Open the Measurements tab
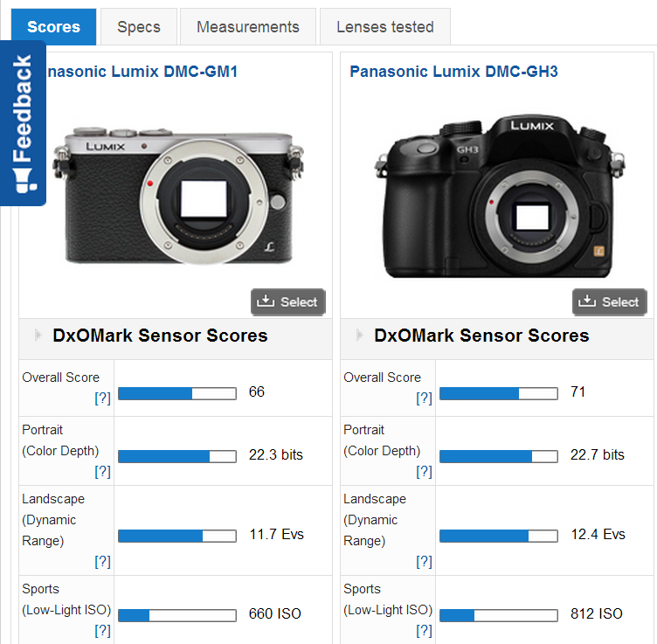 248,27
